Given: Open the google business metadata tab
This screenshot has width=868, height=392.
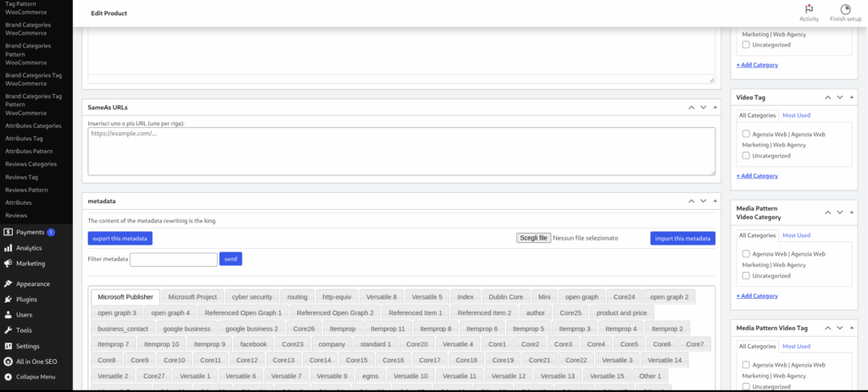Looking at the screenshot, I should [x=186, y=329].
